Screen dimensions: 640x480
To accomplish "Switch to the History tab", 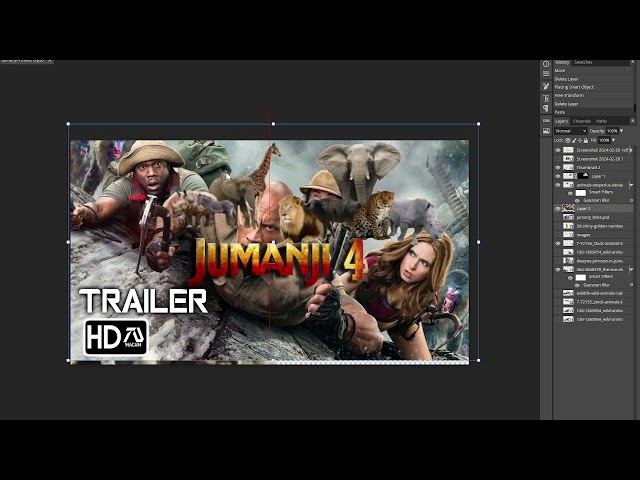I will coord(562,62).
